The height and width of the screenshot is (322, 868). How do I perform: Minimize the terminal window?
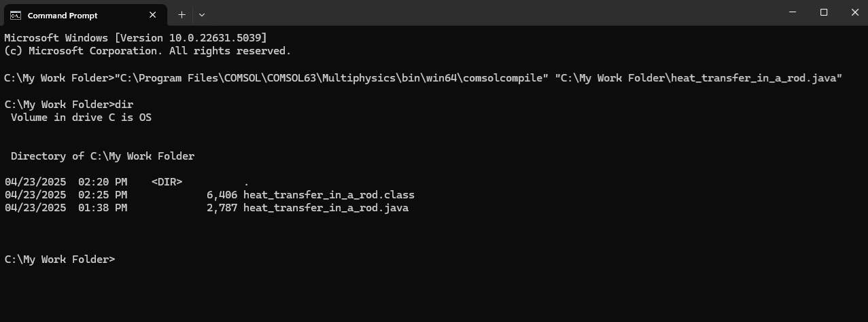(x=793, y=12)
